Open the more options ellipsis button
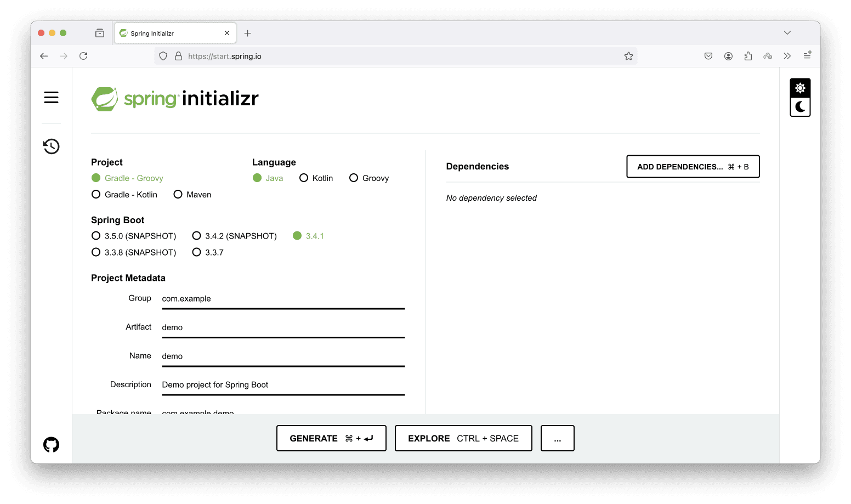Viewport: 851px width, 504px height. coord(558,438)
